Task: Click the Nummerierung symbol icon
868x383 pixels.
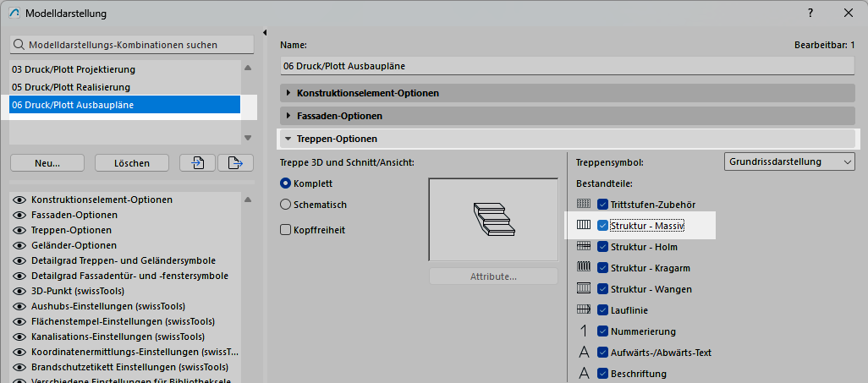Action: pyautogui.click(x=583, y=331)
